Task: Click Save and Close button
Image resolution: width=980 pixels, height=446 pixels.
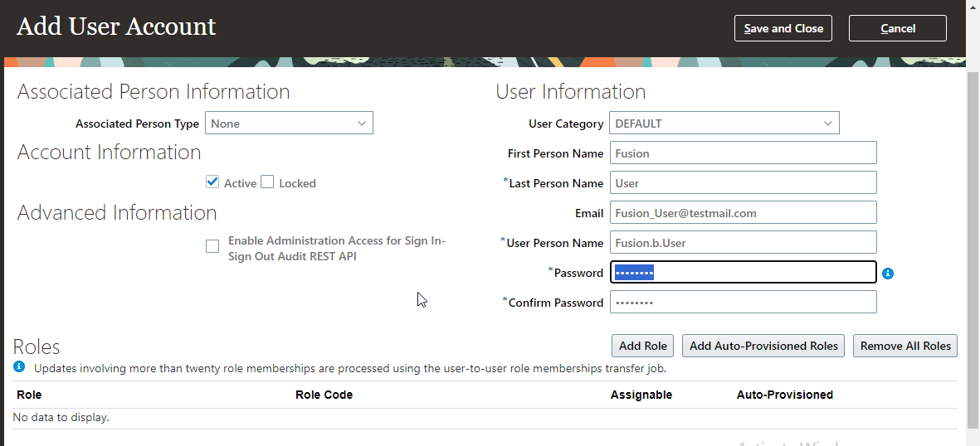Action: tap(783, 28)
